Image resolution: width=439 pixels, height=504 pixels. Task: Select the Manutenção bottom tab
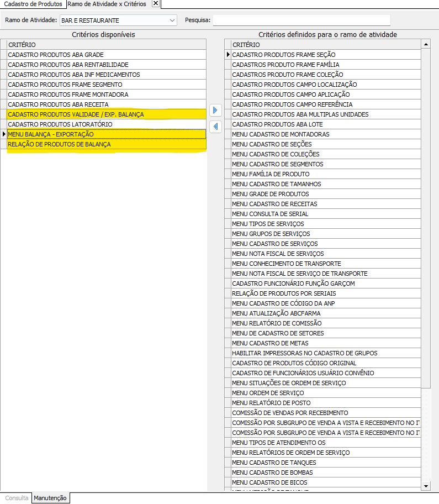pos(50,498)
